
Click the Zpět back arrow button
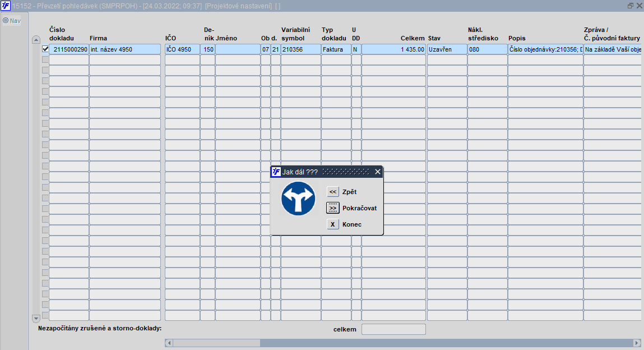(x=333, y=192)
